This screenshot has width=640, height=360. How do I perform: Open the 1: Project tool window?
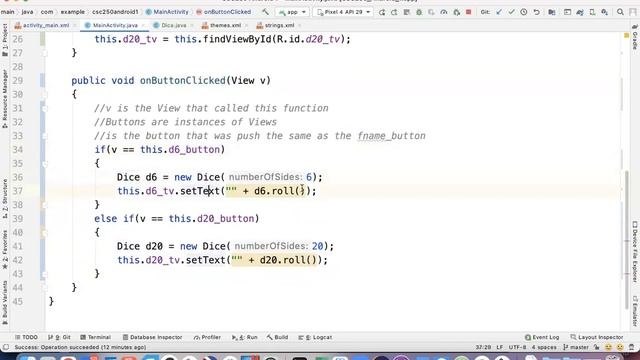tap(5, 40)
